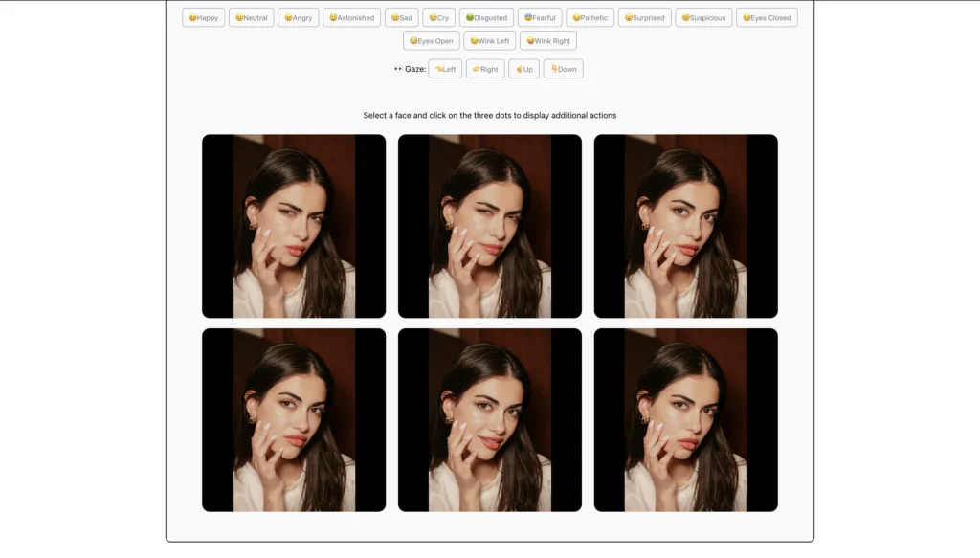The width and height of the screenshot is (980, 558).
Task: Select the Sad emoji button
Action: tap(402, 17)
